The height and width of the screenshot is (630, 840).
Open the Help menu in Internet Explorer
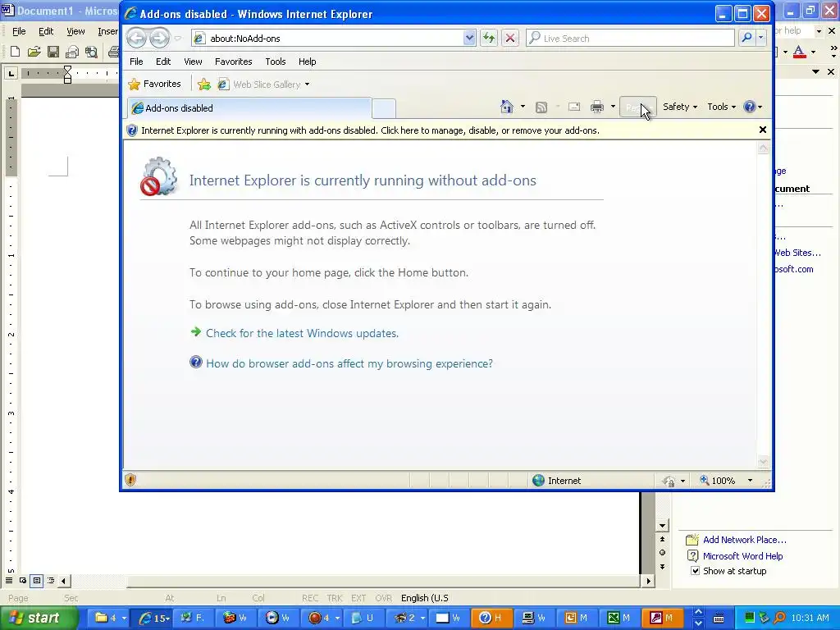coord(307,62)
